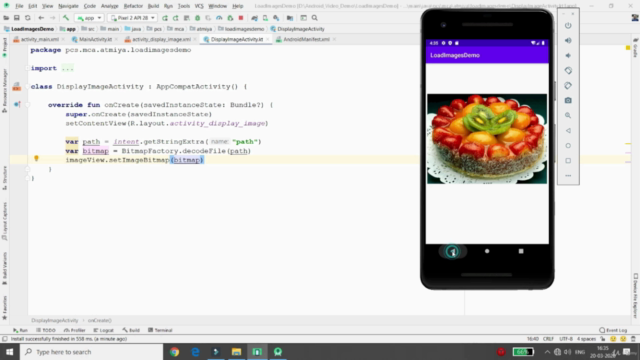
Task: Click the onCreate() breadcrumb at editor bottom
Action: 100,320
